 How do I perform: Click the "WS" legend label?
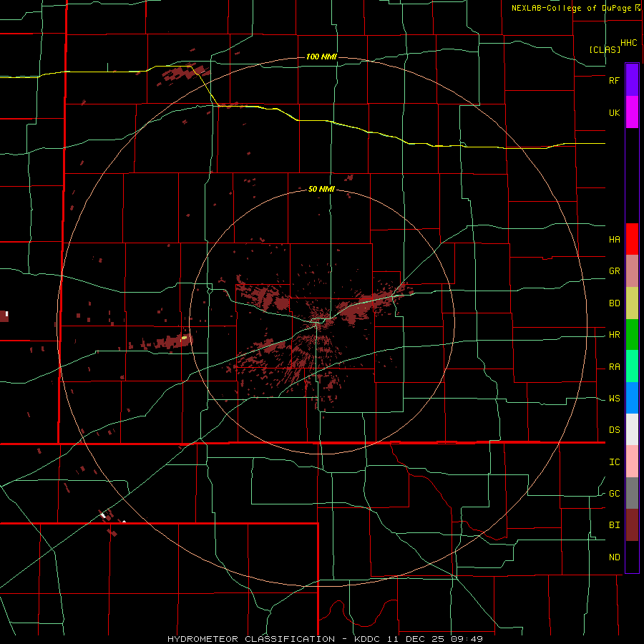pyautogui.click(x=614, y=399)
